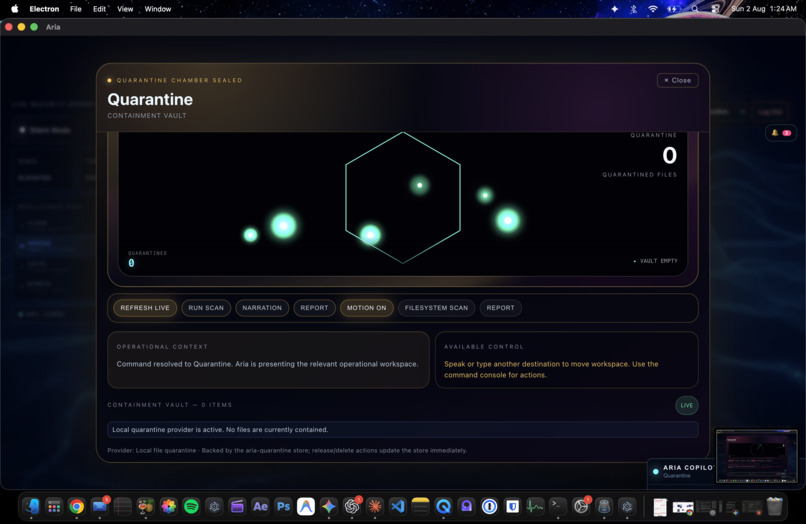Open the Electron menu
Screen dimensions: 806x524
44,9
